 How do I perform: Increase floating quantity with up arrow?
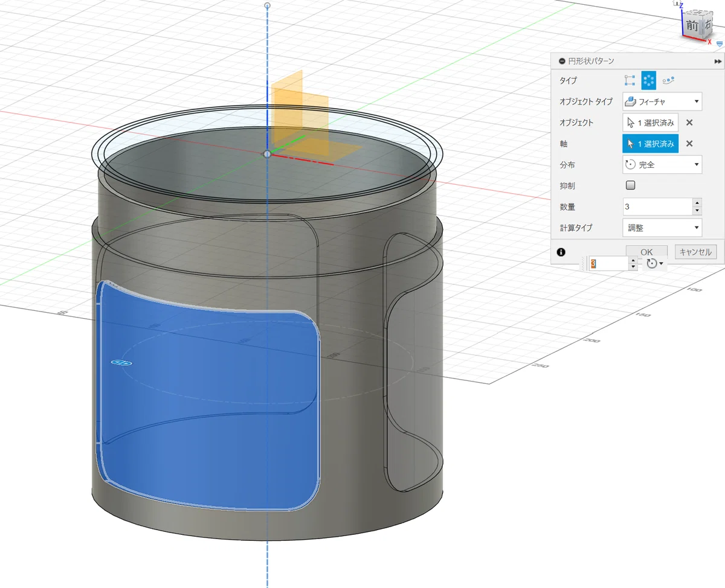(633, 260)
